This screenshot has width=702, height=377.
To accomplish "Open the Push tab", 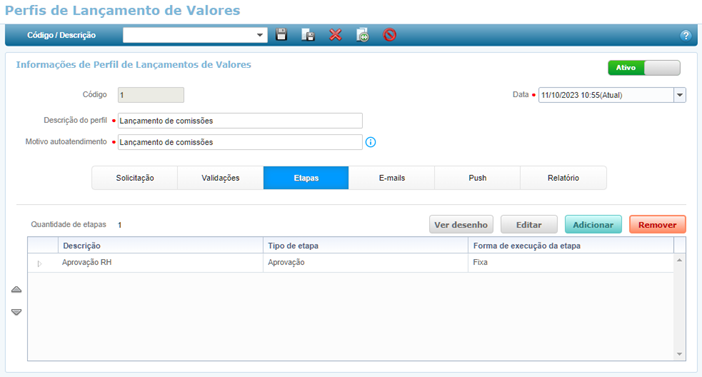I will [x=477, y=178].
